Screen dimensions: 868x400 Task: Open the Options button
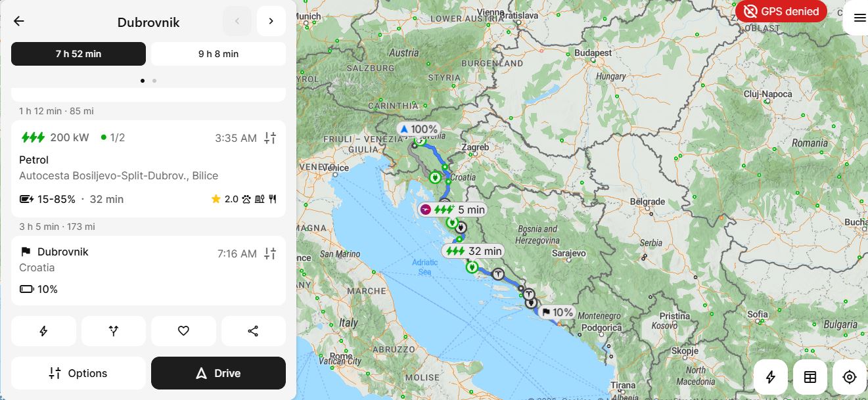point(78,373)
